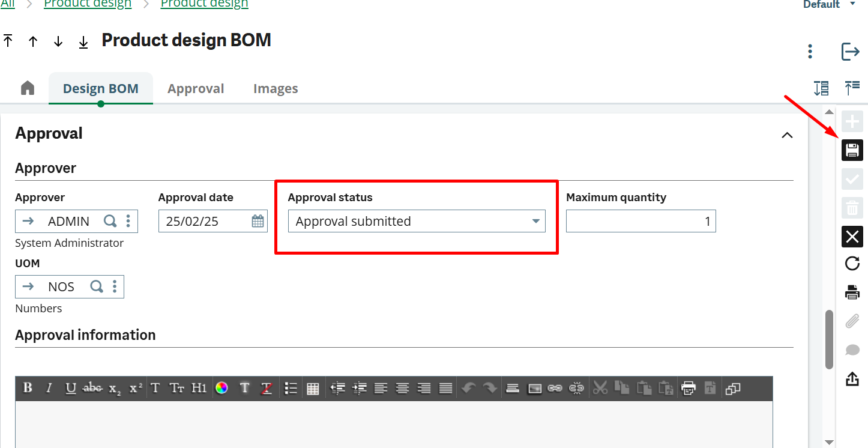The width and height of the screenshot is (868, 448).
Task: Switch to the Images tab
Action: click(x=276, y=89)
